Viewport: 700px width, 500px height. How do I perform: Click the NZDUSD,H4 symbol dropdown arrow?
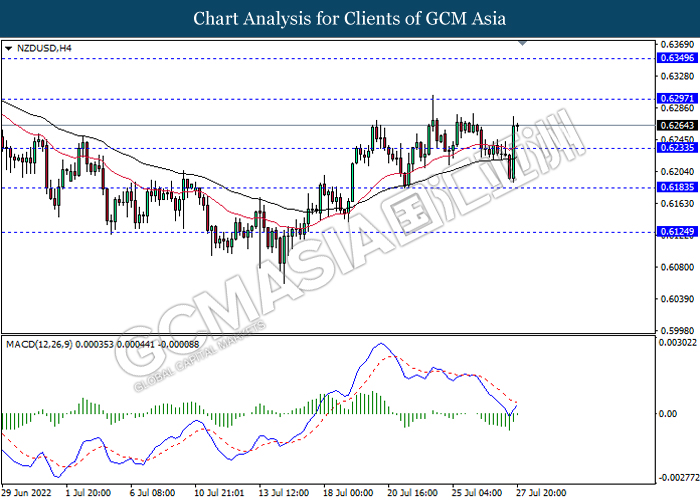coord(8,48)
